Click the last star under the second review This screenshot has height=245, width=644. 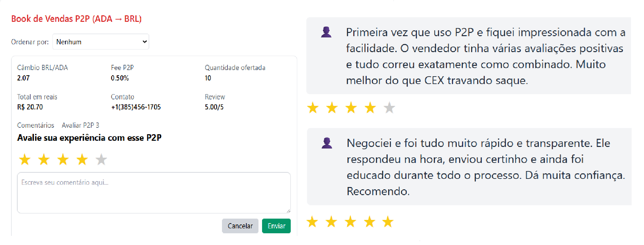point(388,221)
